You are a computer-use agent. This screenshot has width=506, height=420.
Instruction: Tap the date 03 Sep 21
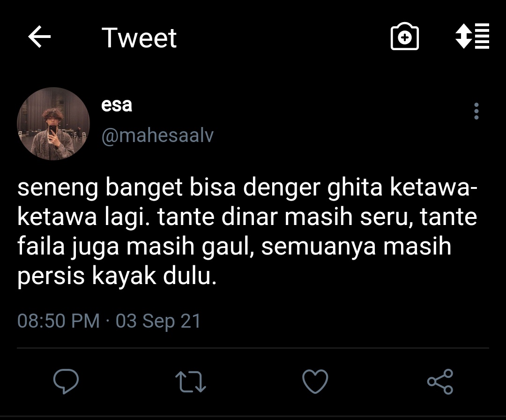coord(158,321)
